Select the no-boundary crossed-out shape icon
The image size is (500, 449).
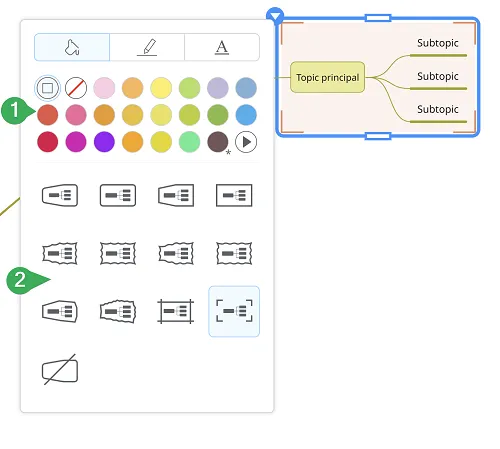click(x=60, y=370)
